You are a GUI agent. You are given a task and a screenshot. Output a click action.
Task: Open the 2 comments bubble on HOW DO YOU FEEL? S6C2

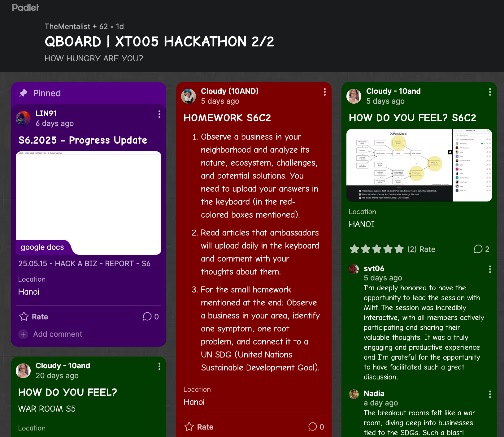(x=478, y=249)
